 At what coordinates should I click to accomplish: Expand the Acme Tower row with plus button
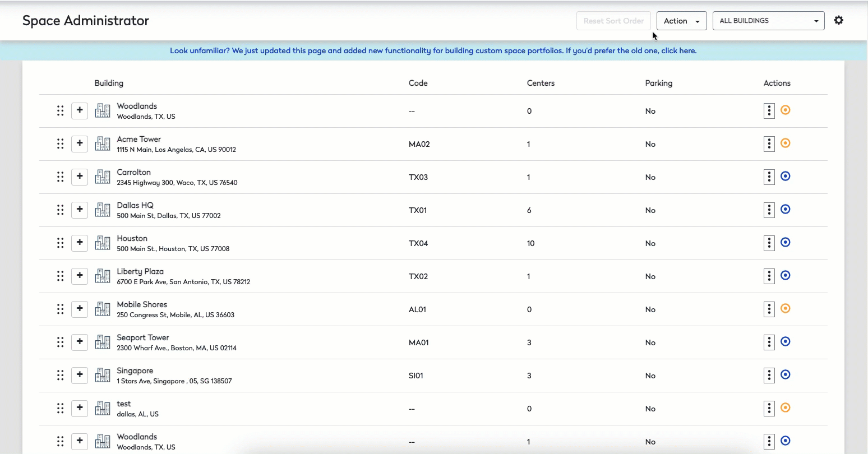point(80,143)
